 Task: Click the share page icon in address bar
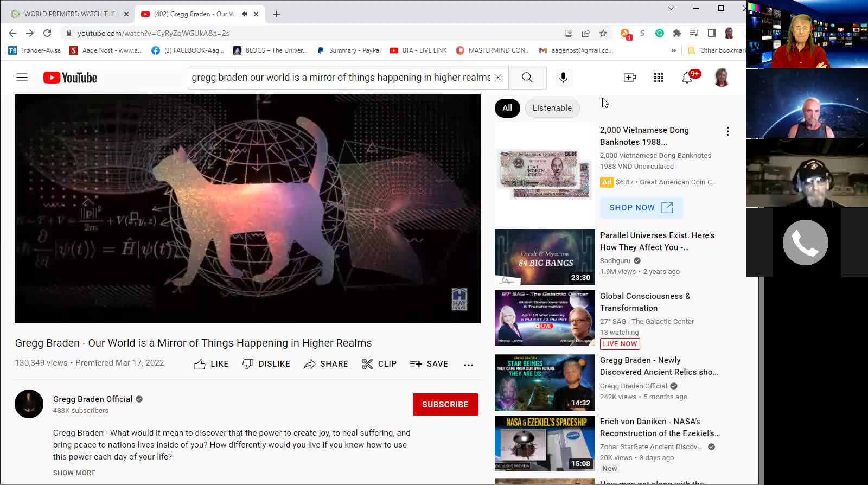pyautogui.click(x=586, y=33)
